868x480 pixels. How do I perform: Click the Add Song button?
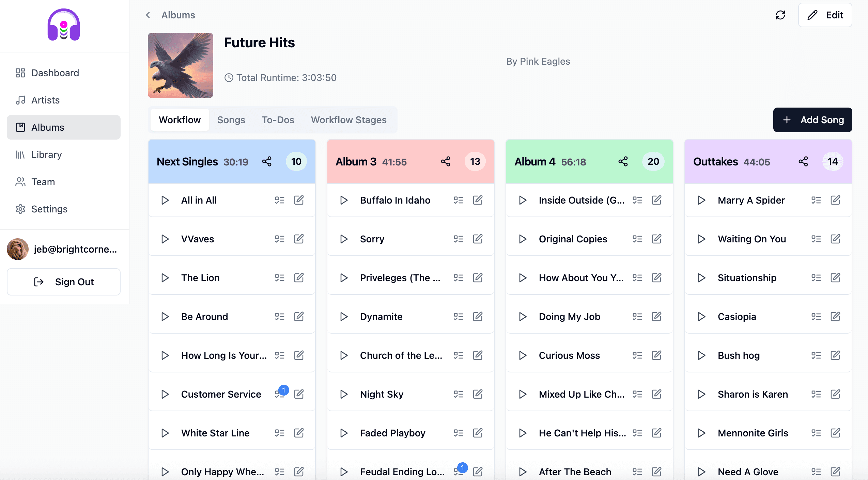coord(812,120)
